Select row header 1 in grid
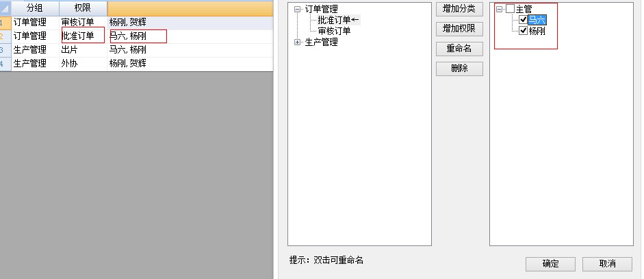This screenshot has width=644, height=279. tap(5, 22)
